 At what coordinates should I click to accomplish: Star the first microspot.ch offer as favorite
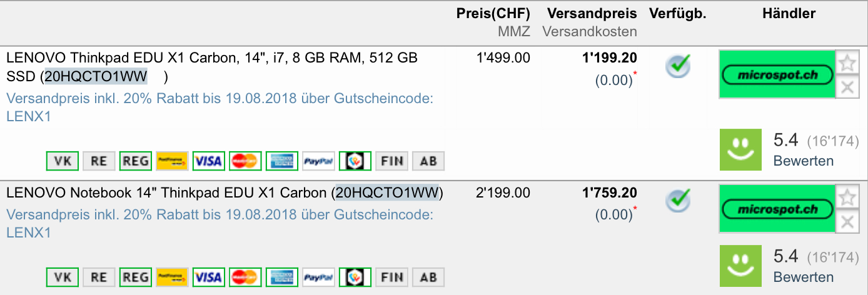coord(847,63)
